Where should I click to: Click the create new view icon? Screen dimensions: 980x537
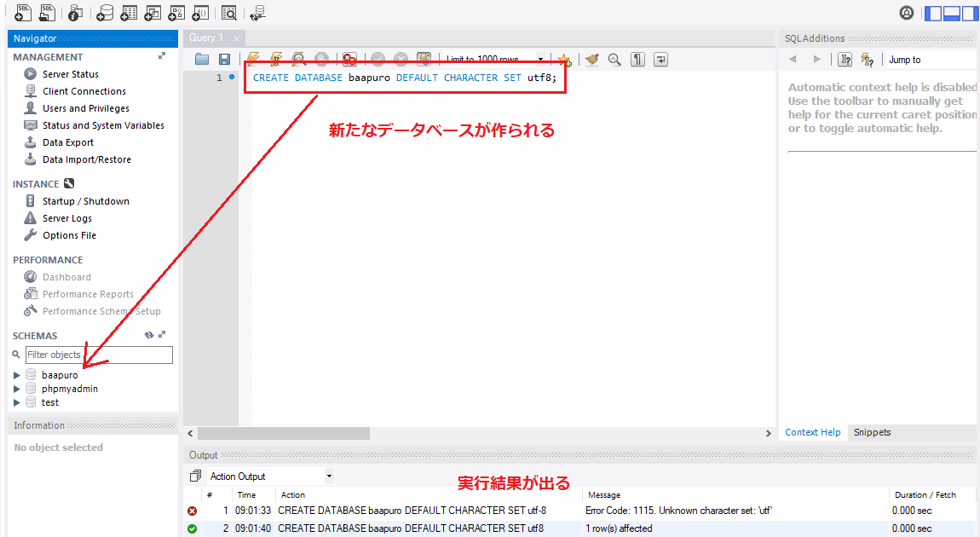tap(153, 12)
